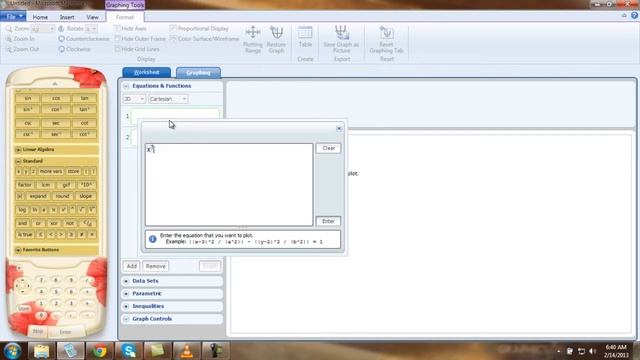The width and height of the screenshot is (640, 360).
Task: Open the 2D dimension dropdown
Action: [x=134, y=99]
